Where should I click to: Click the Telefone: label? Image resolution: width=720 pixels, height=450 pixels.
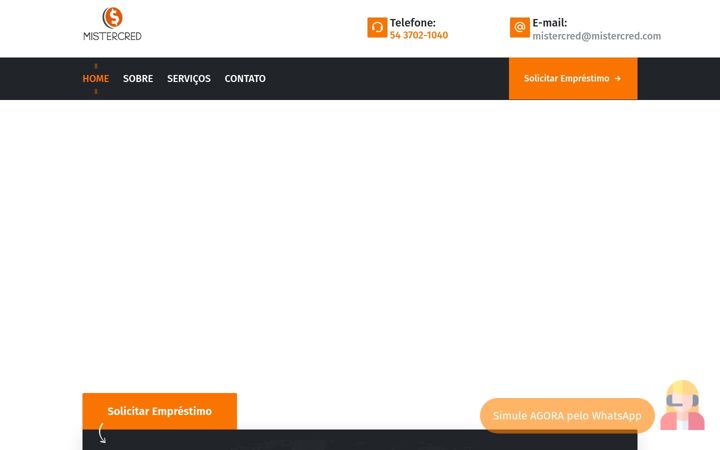point(412,22)
